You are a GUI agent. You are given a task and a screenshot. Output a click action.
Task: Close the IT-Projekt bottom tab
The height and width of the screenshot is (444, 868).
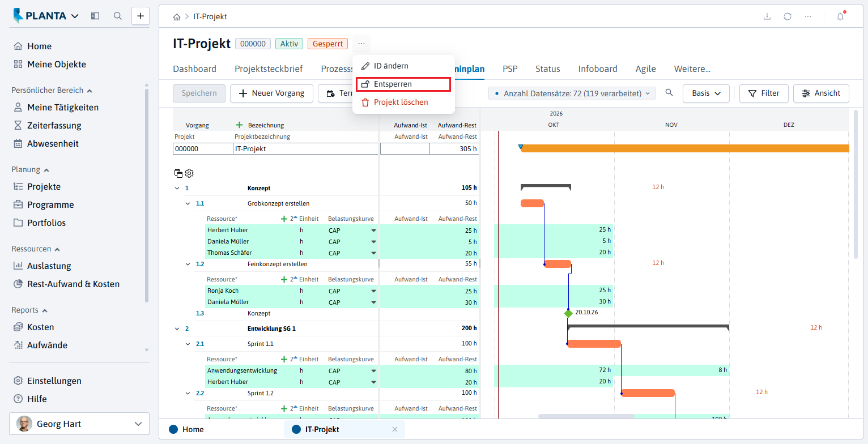[395, 429]
